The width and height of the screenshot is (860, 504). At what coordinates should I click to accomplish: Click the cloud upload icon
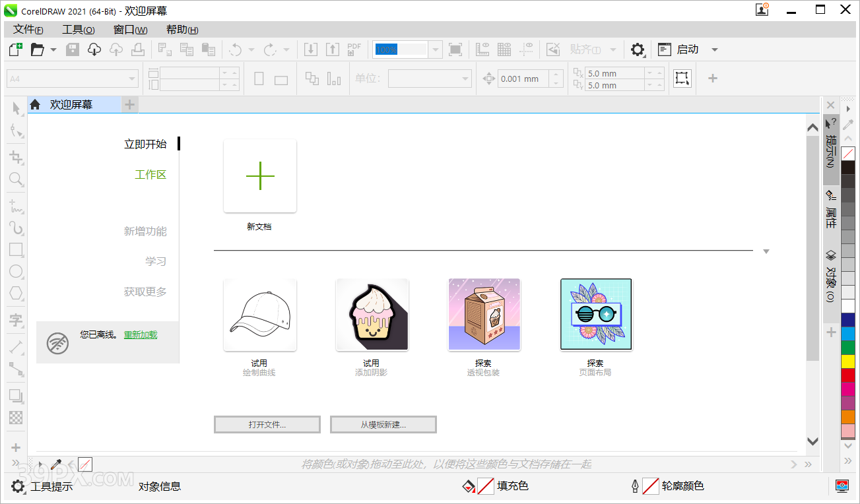[116, 49]
